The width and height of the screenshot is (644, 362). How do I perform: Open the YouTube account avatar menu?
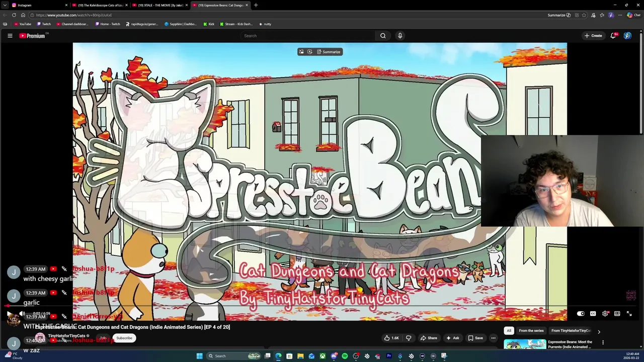(x=627, y=36)
